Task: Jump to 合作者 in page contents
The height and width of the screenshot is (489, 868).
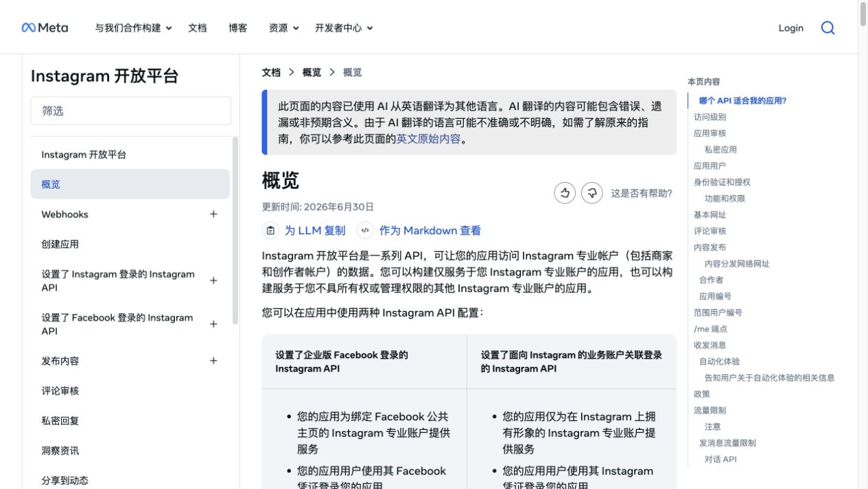Action: pos(711,280)
